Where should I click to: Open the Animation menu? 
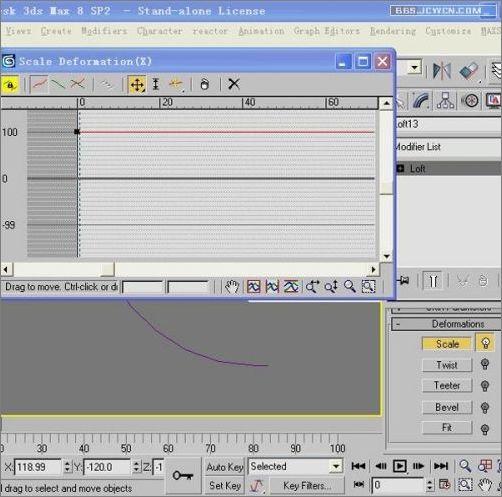click(x=261, y=31)
